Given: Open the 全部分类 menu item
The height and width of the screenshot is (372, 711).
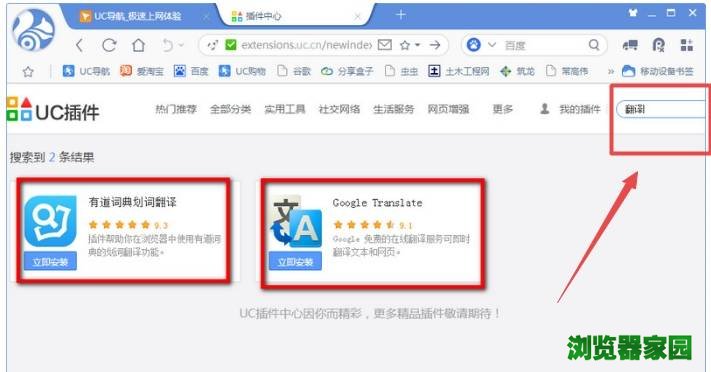Looking at the screenshot, I should pos(230,109).
